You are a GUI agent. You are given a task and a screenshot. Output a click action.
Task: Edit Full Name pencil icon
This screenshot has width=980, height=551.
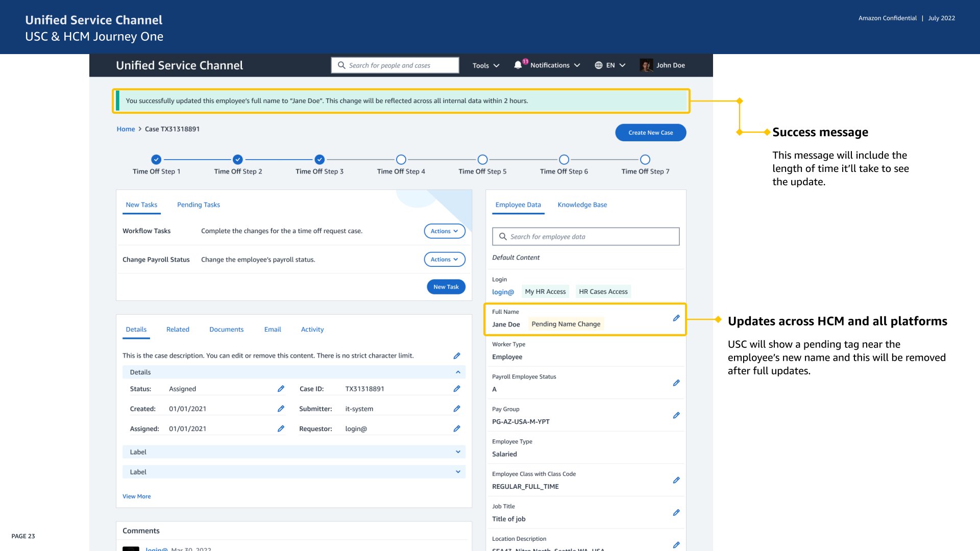[676, 318]
